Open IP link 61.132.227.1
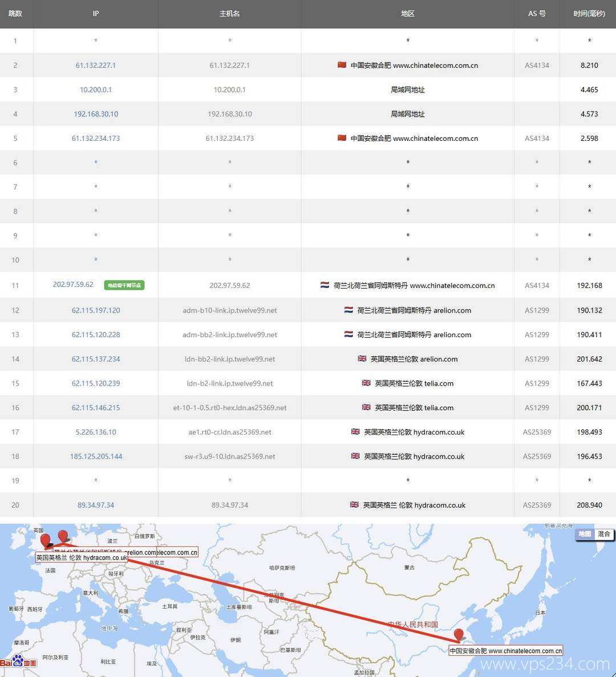 click(95, 65)
